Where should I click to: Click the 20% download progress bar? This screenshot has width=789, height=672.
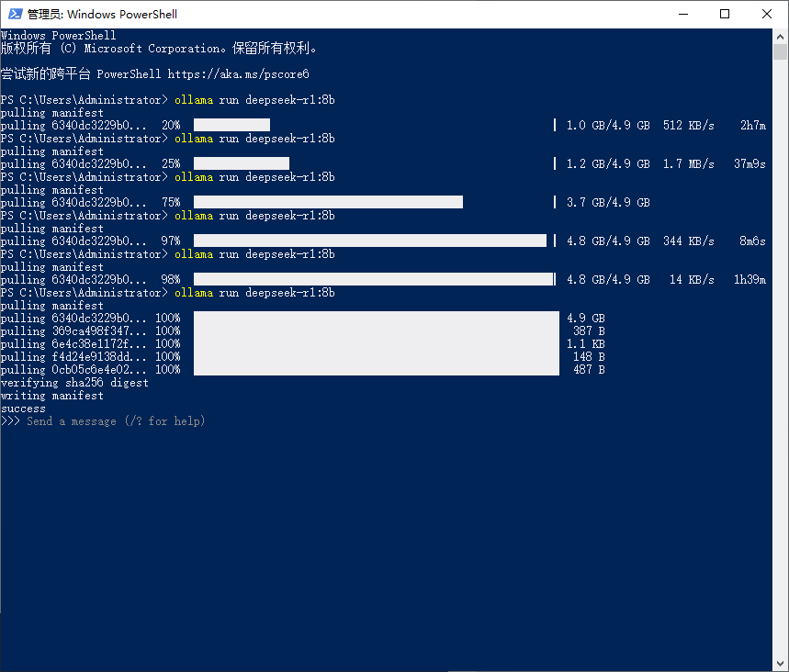point(231,125)
